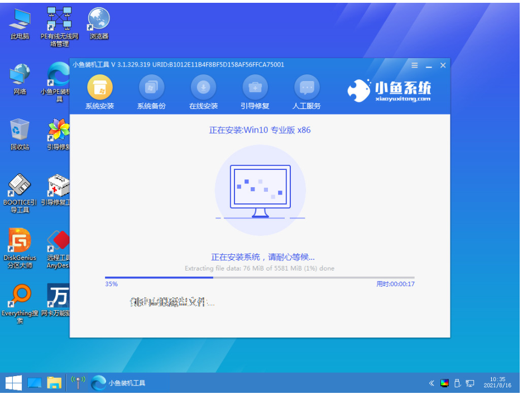Image resolution: width=532 pixels, height=394 pixels.
Task: Open PE有线无线网络管理 desktop icon
Action: coord(59,27)
